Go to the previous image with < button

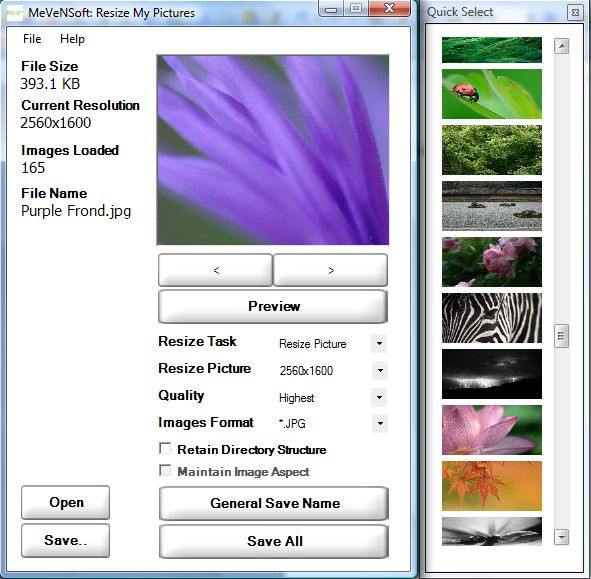coord(216,270)
